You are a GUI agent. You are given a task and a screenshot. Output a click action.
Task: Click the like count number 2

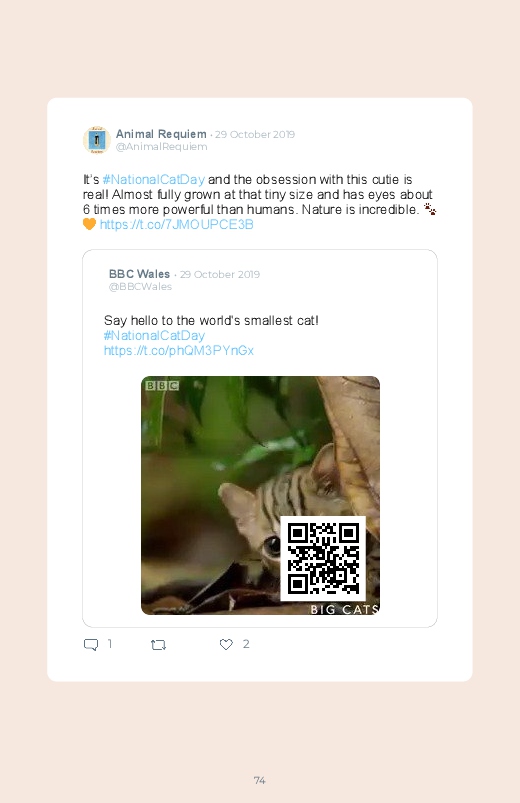click(x=246, y=644)
